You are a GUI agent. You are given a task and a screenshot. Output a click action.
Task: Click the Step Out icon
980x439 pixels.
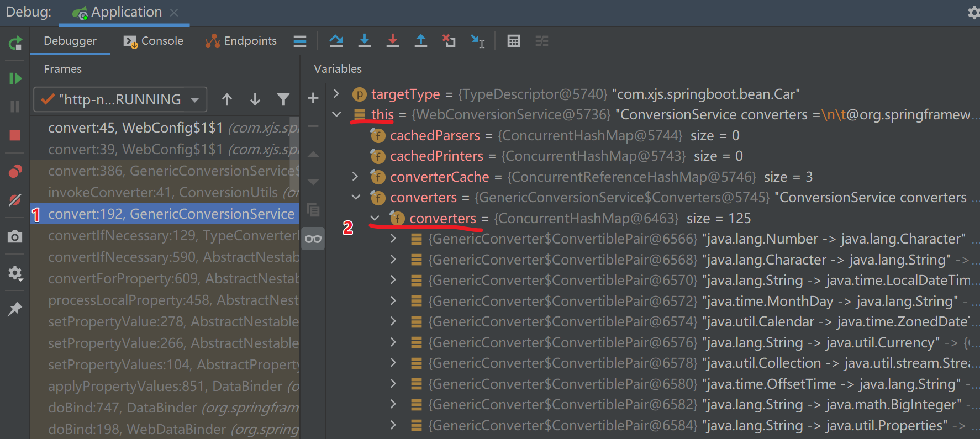(421, 41)
